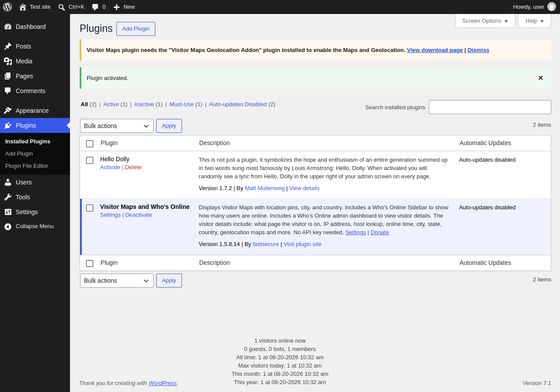Show All plugins filter

coord(84,104)
